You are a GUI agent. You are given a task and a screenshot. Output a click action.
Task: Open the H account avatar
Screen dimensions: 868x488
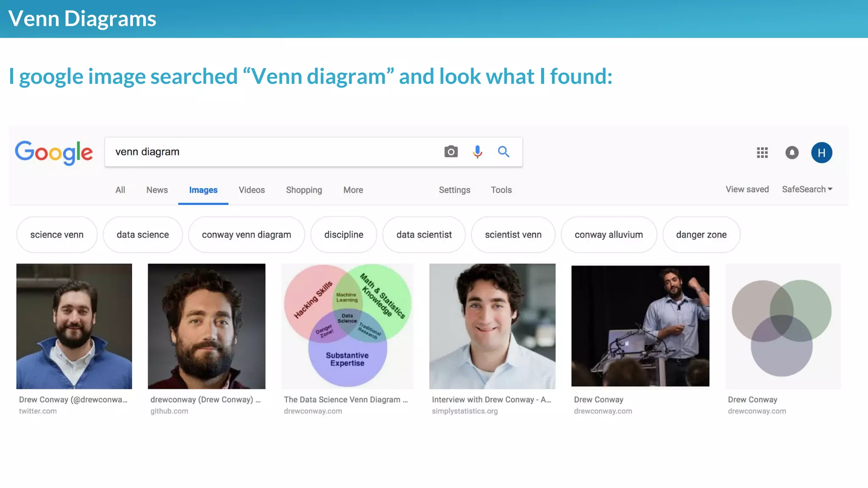point(821,152)
